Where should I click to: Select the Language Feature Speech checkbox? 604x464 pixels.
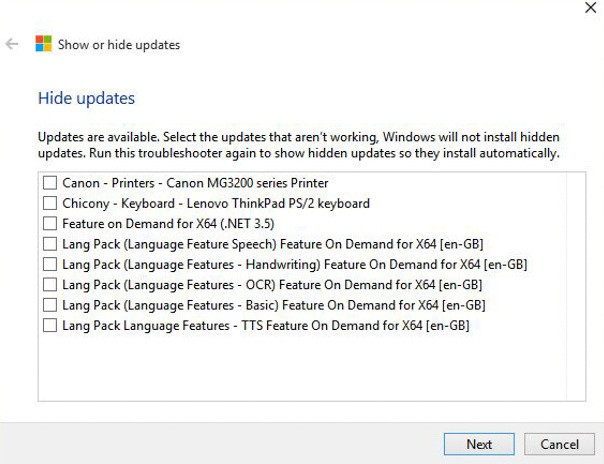[x=50, y=244]
